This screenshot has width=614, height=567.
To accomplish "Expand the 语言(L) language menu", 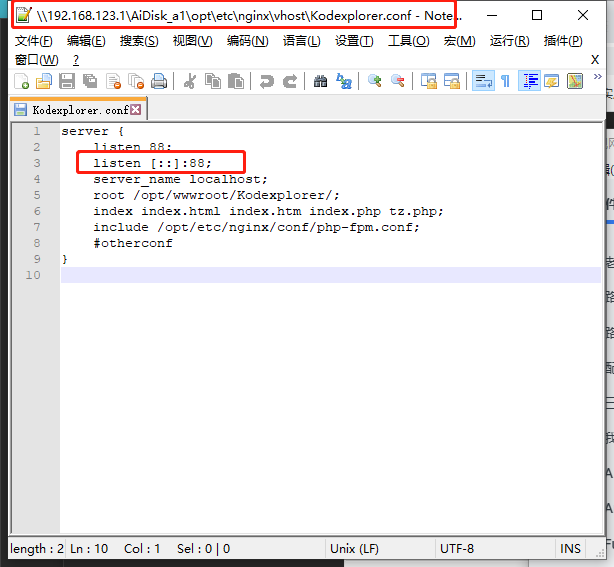I will 301,41.
